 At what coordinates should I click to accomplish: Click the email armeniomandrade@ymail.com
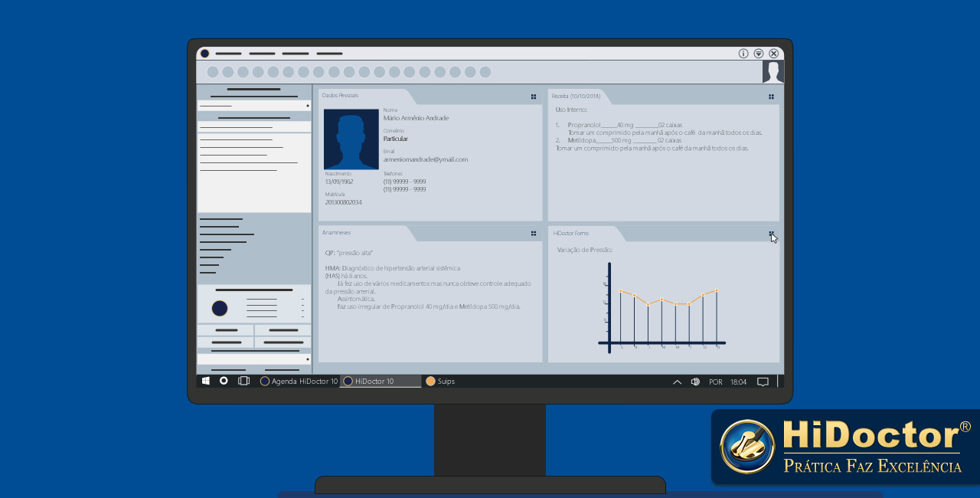pyautogui.click(x=425, y=159)
